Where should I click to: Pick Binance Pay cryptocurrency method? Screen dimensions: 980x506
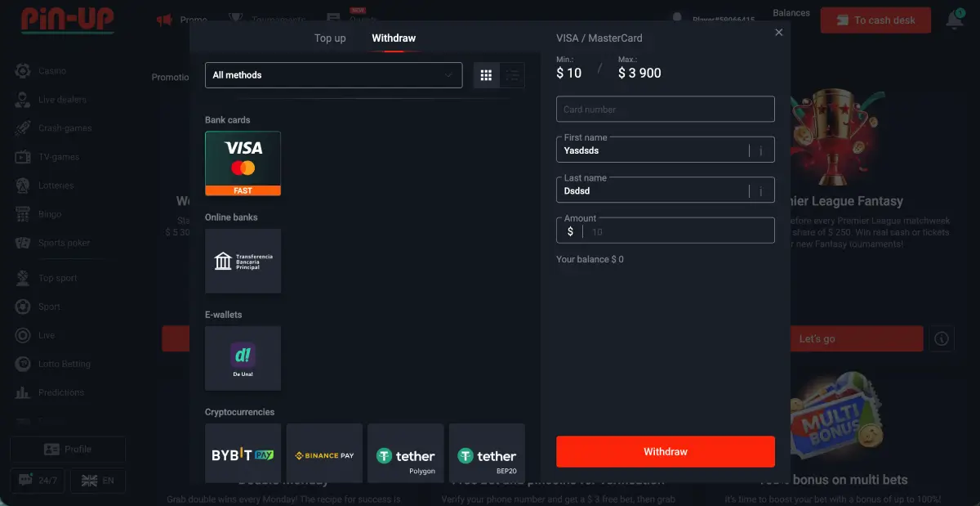324,455
